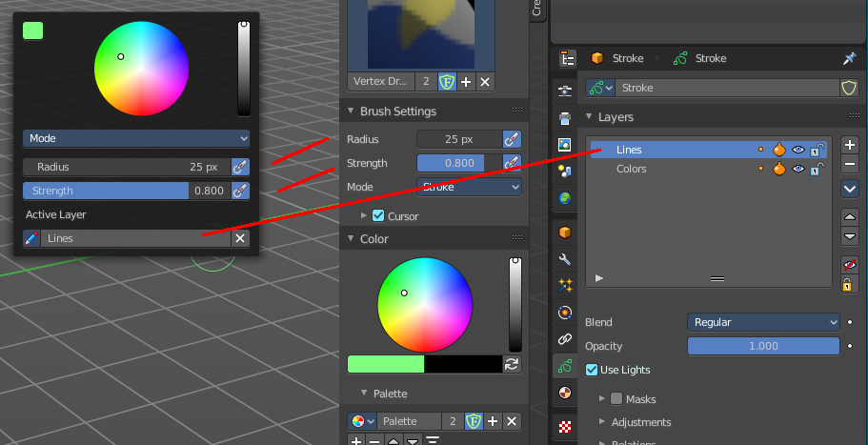Image resolution: width=868 pixels, height=445 pixels.
Task: Move the active layer down
Action: pos(850,235)
